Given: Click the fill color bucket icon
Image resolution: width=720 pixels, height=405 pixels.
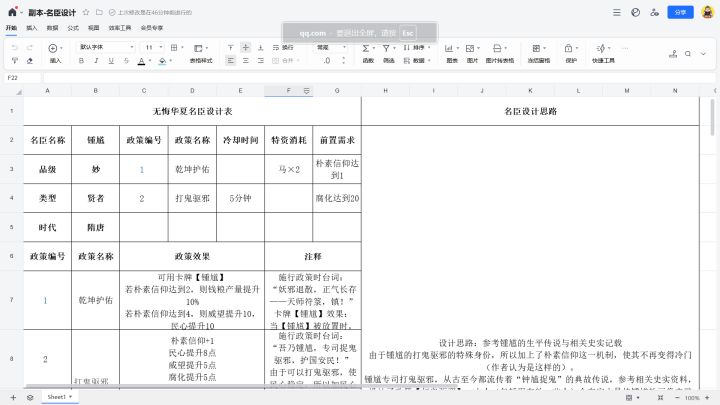Looking at the screenshot, I should [162, 61].
